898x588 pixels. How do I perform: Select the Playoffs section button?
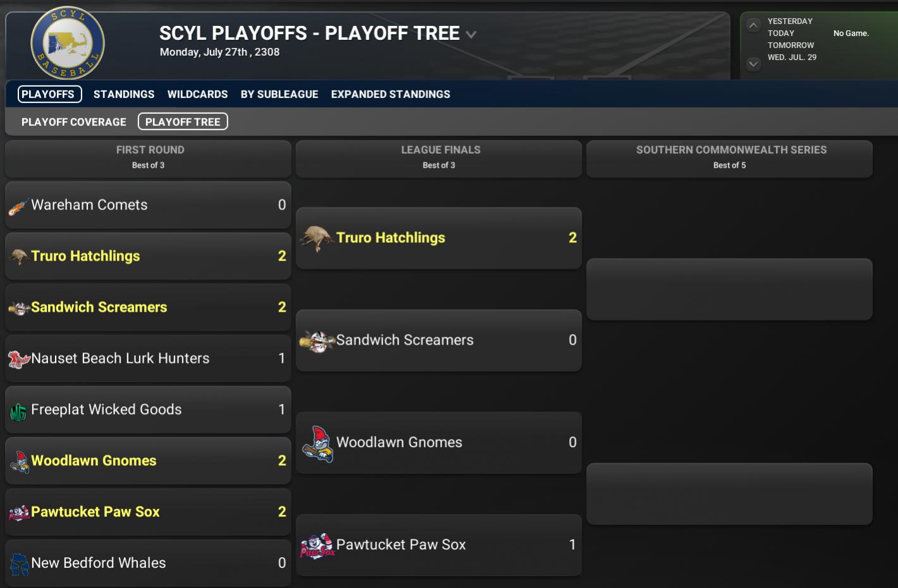49,94
